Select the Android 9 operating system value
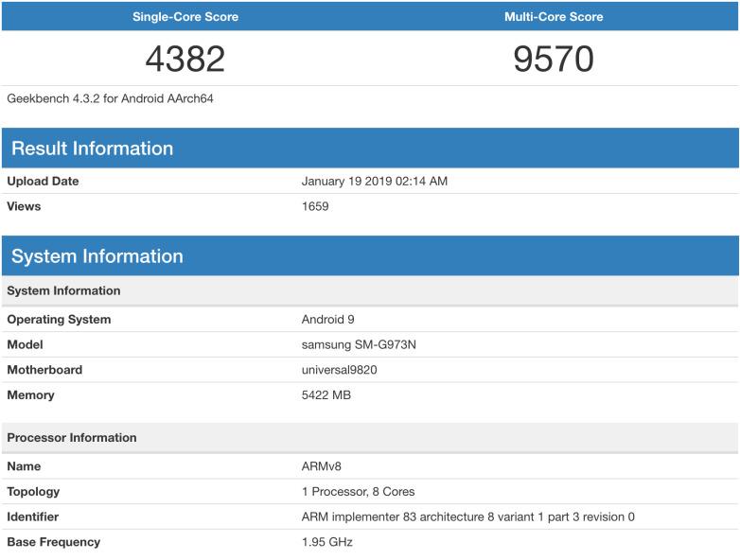Viewport: 740px width, 560px height. pos(327,320)
